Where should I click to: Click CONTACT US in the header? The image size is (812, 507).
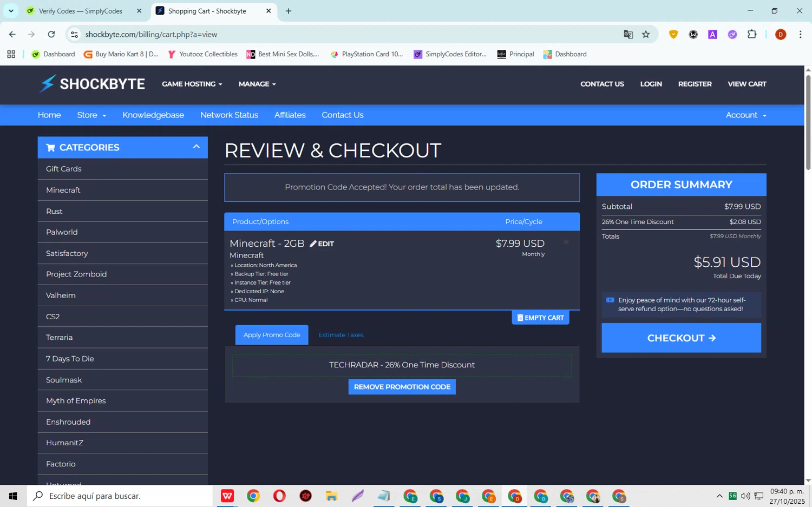602,84
